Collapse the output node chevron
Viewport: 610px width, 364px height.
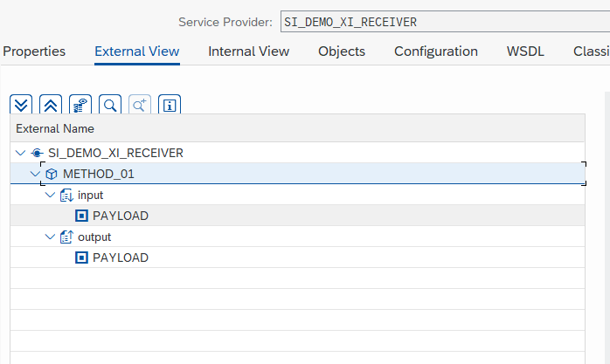click(50, 237)
